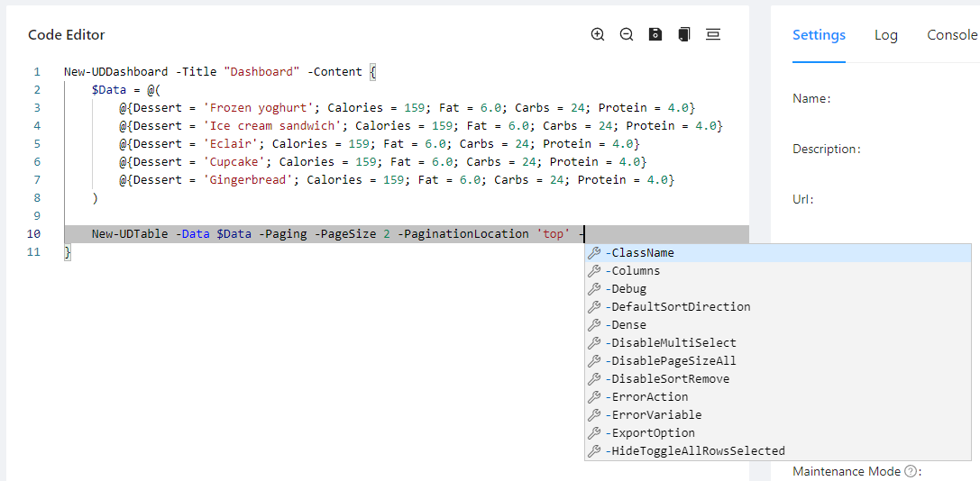Select -ExportOption from the list

[650, 433]
